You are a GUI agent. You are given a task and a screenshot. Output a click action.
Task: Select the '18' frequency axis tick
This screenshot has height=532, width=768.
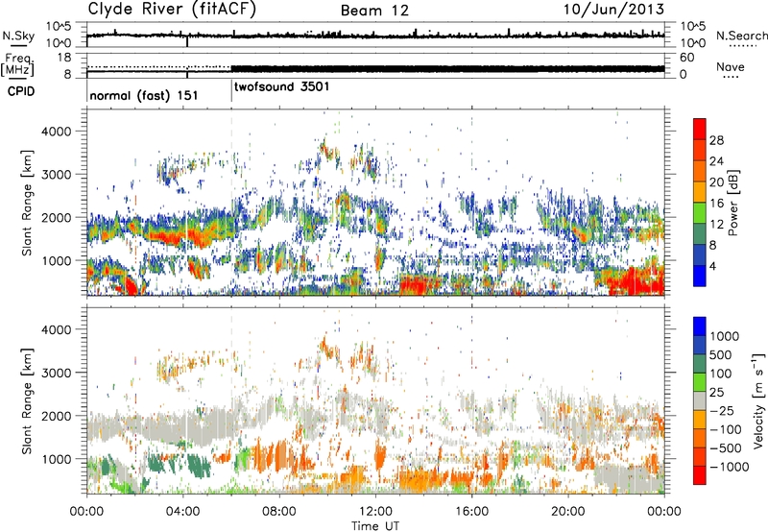tap(64, 57)
